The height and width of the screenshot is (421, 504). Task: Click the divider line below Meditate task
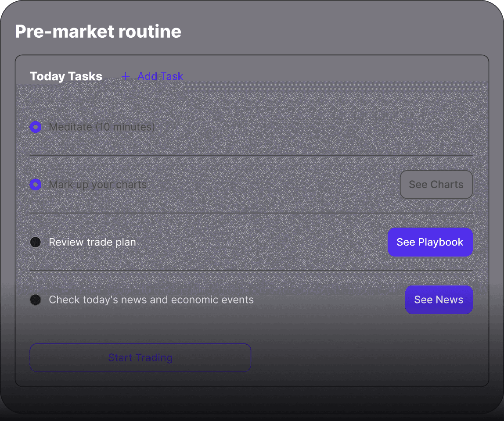tap(251, 155)
